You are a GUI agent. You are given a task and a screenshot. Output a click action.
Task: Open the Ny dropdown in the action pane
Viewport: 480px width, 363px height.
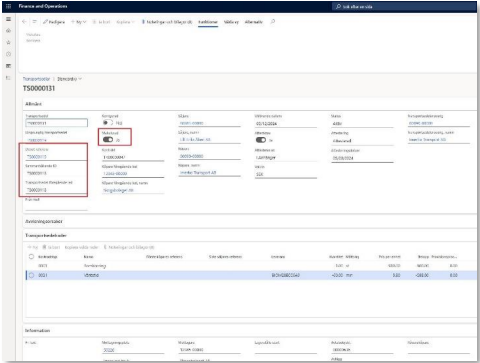[78, 22]
